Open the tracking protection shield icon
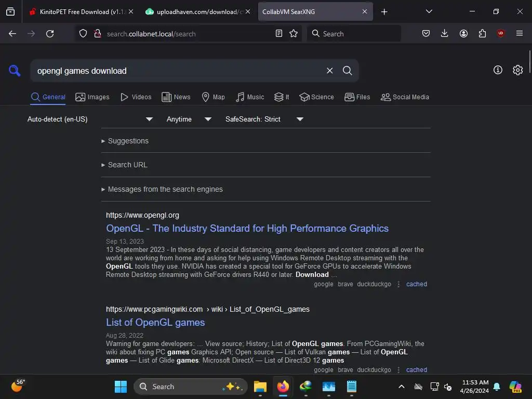532x399 pixels. click(x=83, y=34)
